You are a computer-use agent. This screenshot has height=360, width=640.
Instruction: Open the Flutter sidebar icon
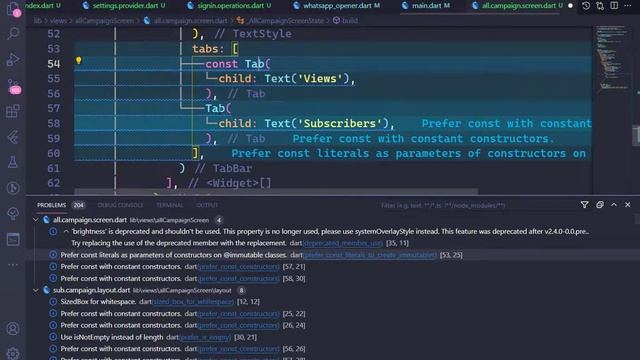point(13,137)
